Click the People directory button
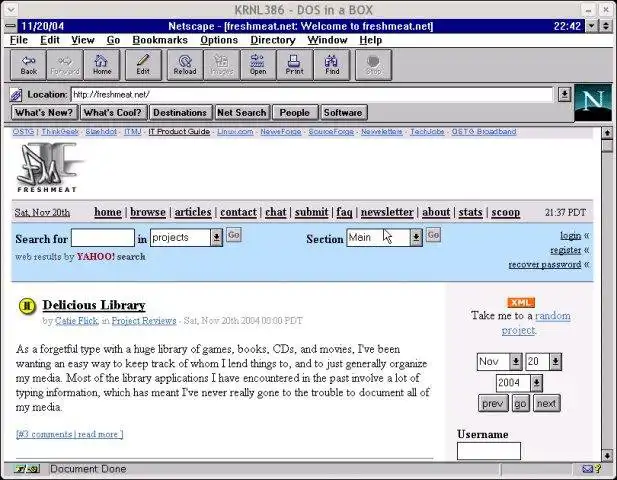Screen dimensions: 617x480 point(295,113)
